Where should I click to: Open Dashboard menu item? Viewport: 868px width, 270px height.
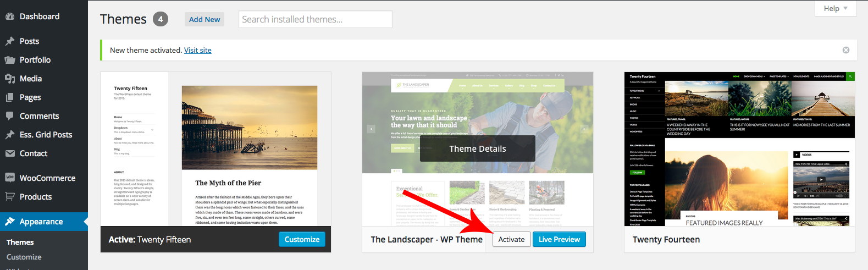(x=40, y=16)
